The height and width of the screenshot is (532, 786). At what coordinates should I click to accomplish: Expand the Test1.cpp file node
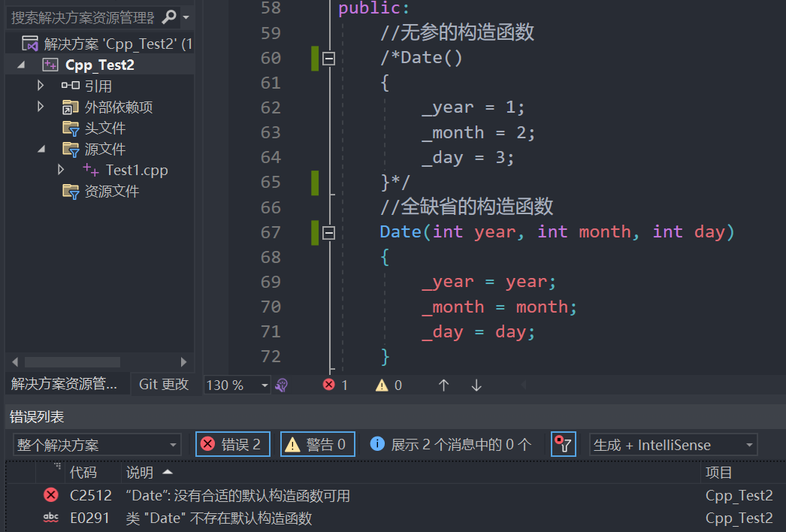click(x=61, y=170)
